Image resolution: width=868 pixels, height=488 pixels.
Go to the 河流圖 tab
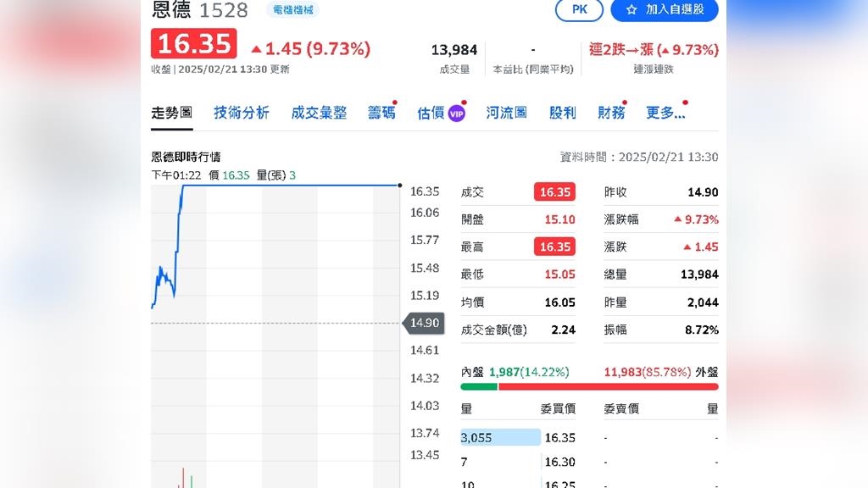(x=507, y=113)
